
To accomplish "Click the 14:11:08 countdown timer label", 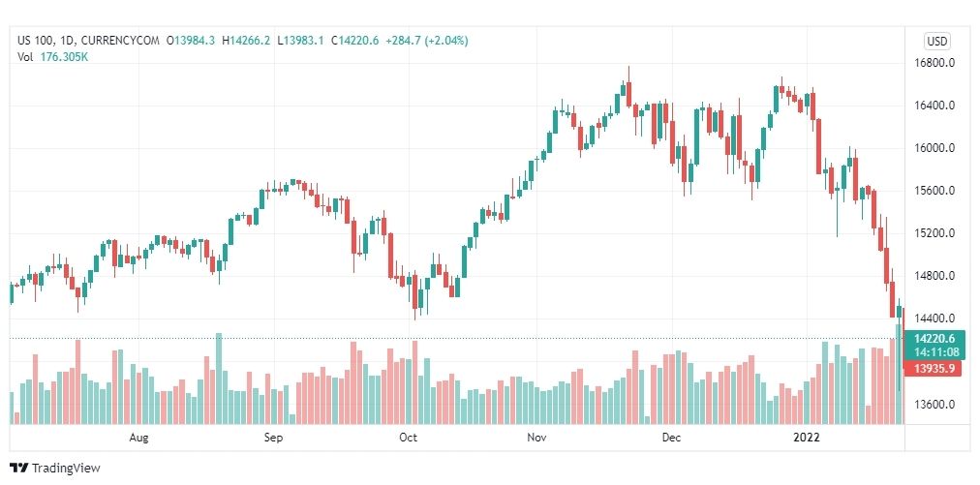I will pyautogui.click(x=934, y=350).
